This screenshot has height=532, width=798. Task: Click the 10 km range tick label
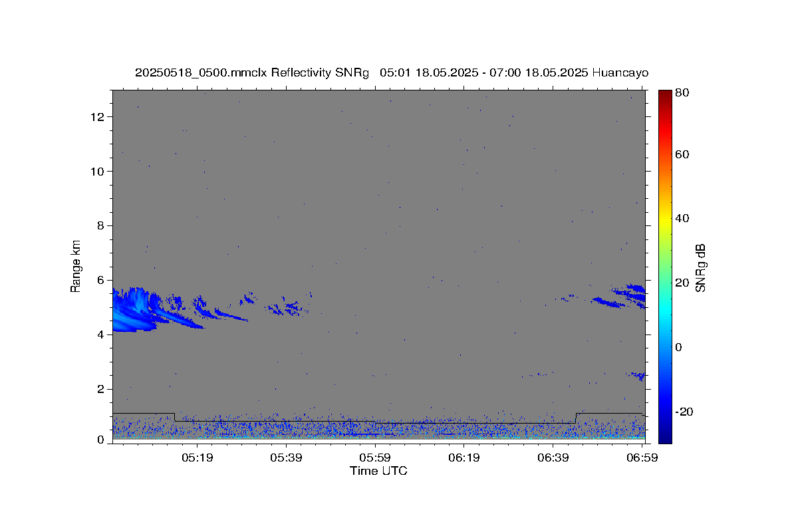[x=99, y=172]
